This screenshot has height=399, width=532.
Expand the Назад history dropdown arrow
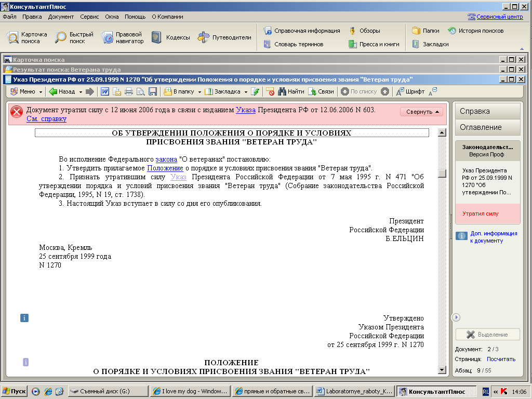point(81,92)
